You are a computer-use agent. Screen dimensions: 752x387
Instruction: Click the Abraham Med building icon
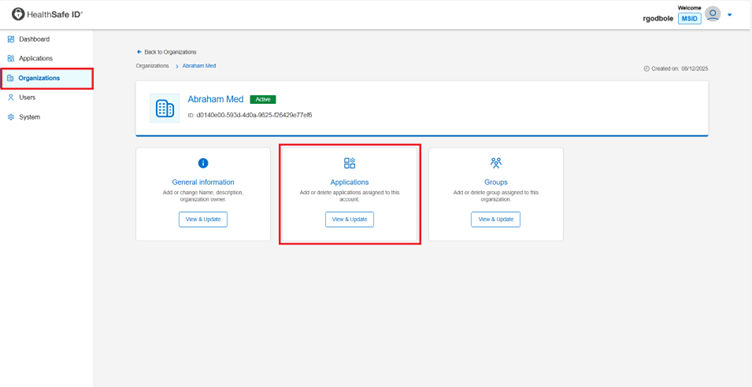click(164, 108)
